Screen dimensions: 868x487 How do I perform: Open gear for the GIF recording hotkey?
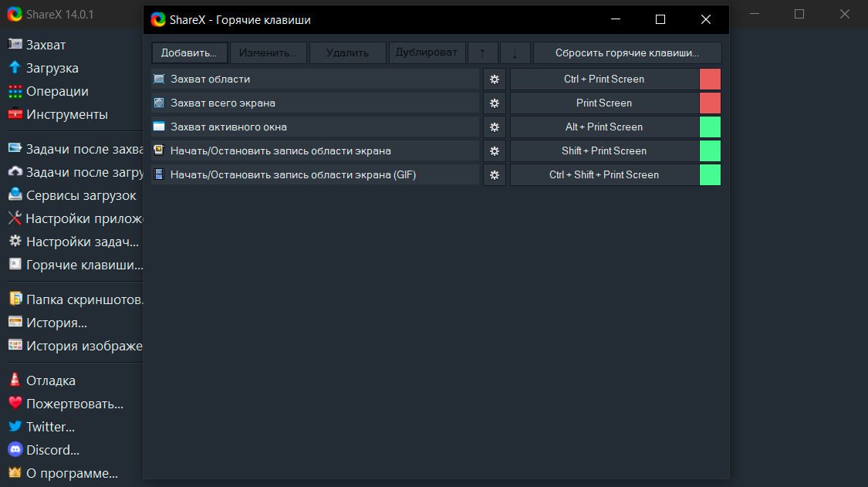click(x=495, y=174)
